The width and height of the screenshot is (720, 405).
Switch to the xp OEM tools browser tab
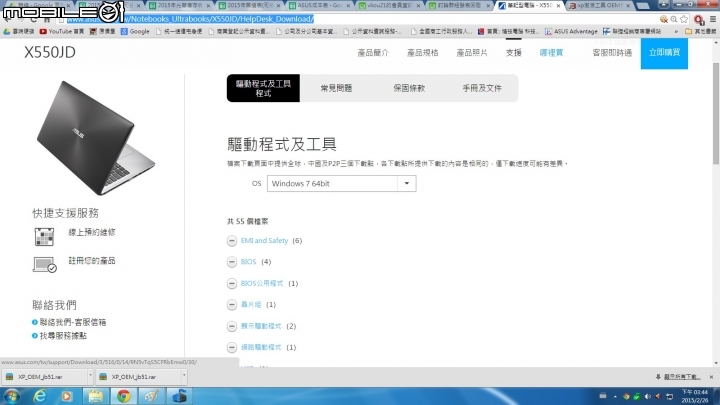tap(598, 6)
